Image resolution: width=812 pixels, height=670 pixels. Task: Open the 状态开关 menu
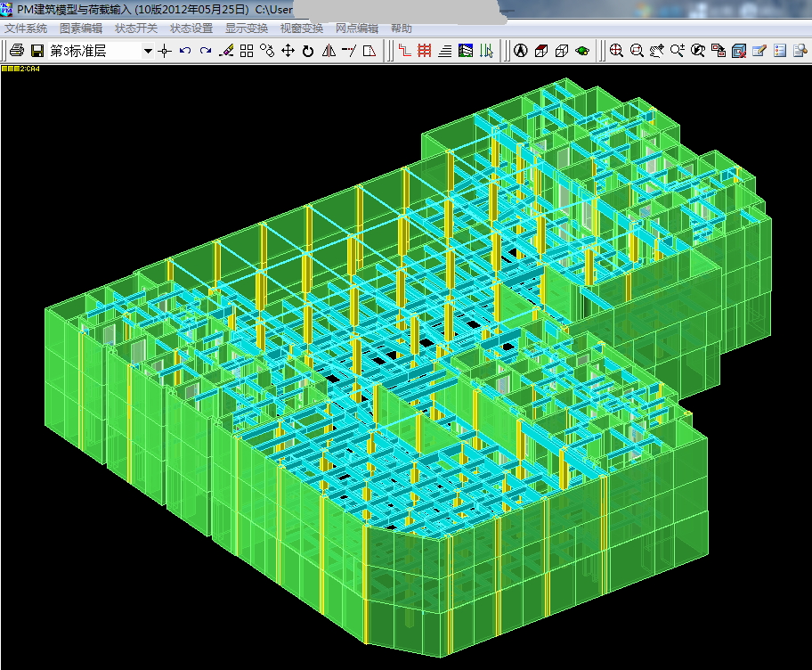[x=136, y=29]
